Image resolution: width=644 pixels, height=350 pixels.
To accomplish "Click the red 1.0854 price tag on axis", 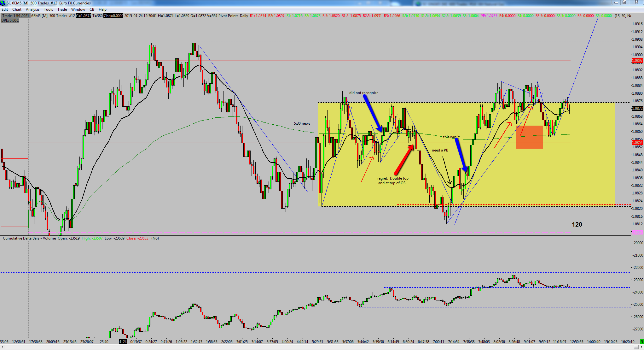I will tap(637, 143).
